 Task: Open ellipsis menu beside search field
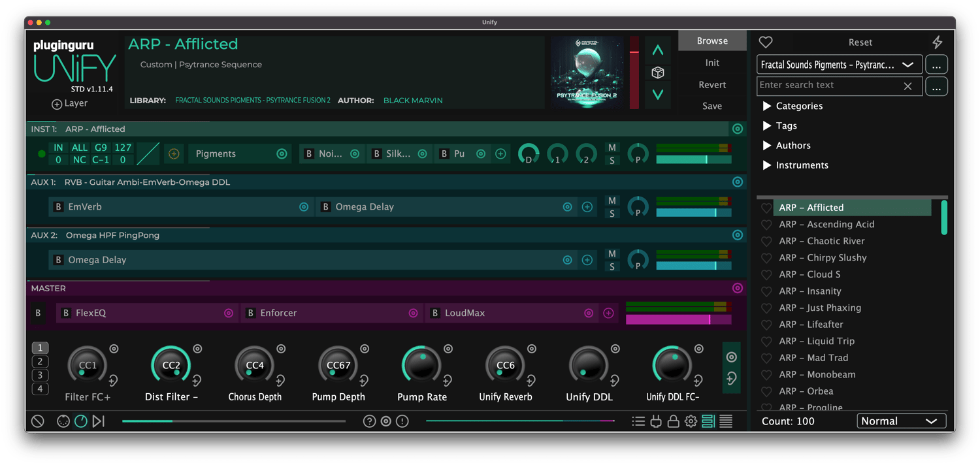click(x=936, y=86)
